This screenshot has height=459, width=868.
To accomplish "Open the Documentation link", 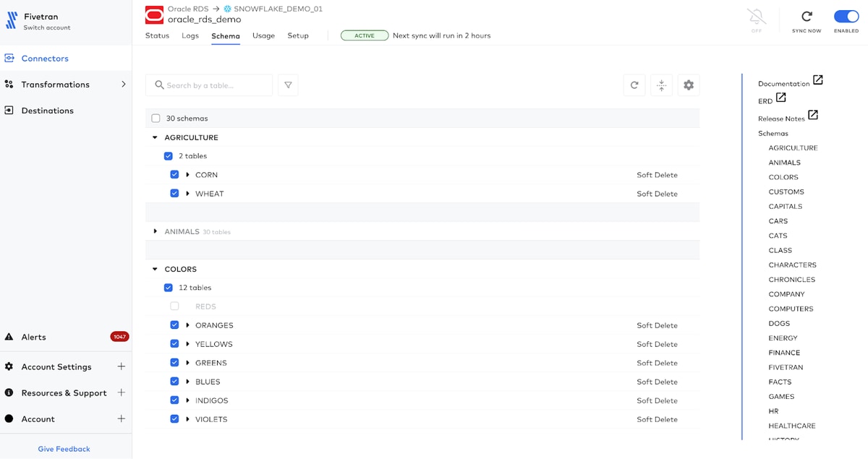I will point(784,84).
